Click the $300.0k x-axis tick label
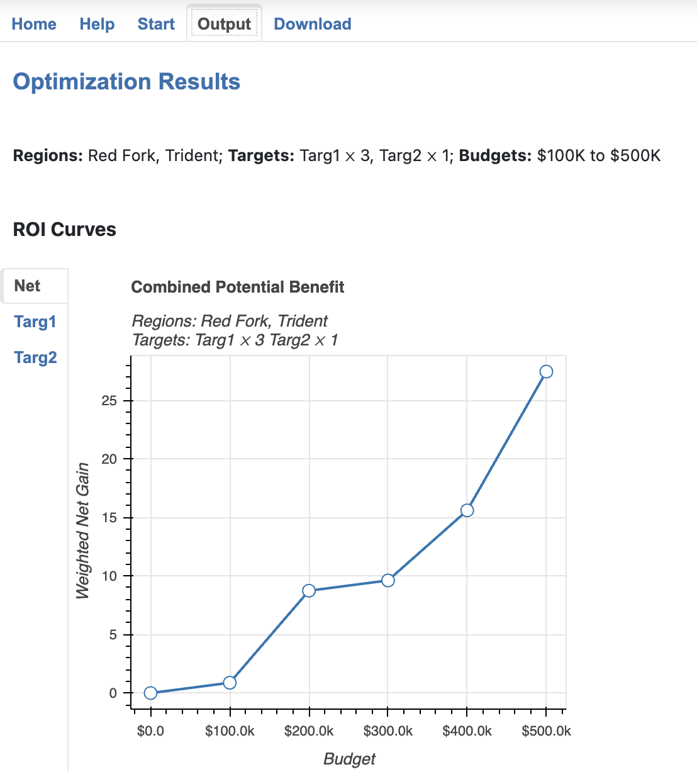Viewport: 697px width, 784px height. click(x=388, y=731)
